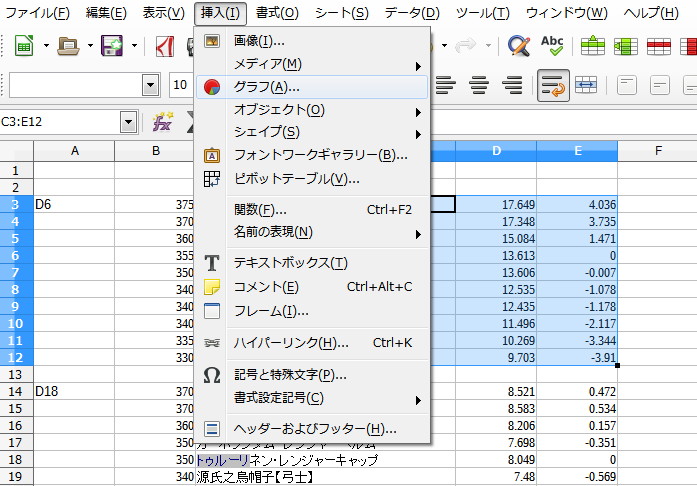
Task: Choose ハイパーリンク(H)... menu entry
Action: point(312,343)
